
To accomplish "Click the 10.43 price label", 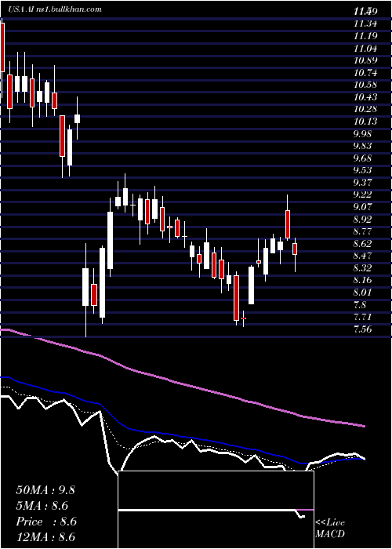I will 365,97.
